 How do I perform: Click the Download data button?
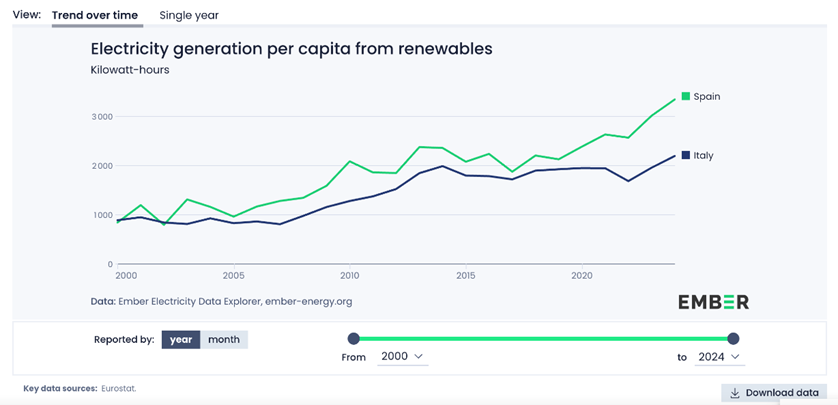pyautogui.click(x=774, y=393)
